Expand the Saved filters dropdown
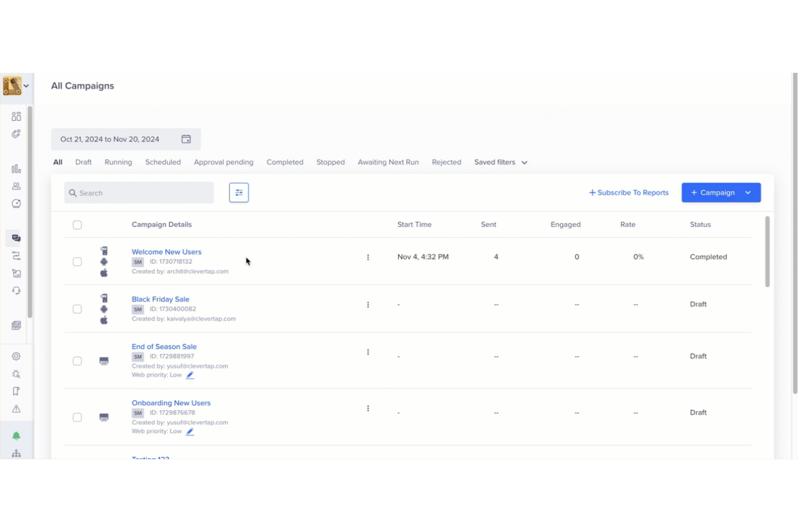The width and height of the screenshot is (798, 532). 501,162
